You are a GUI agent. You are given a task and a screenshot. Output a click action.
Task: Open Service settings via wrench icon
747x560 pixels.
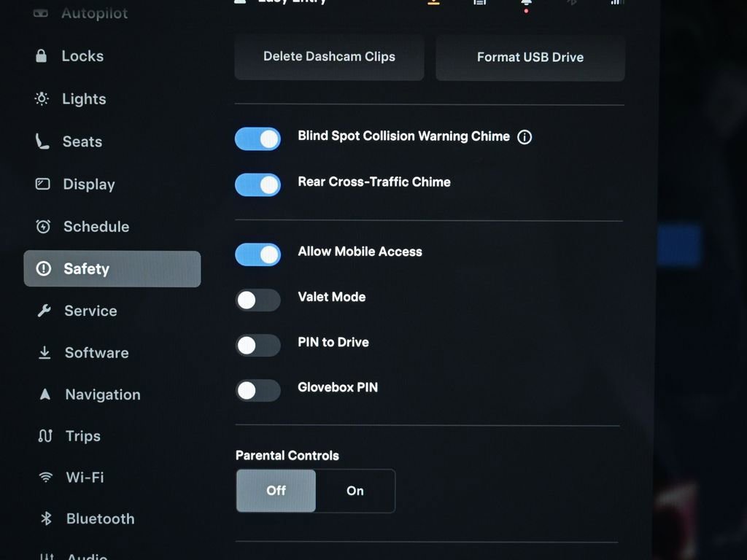[x=43, y=311]
